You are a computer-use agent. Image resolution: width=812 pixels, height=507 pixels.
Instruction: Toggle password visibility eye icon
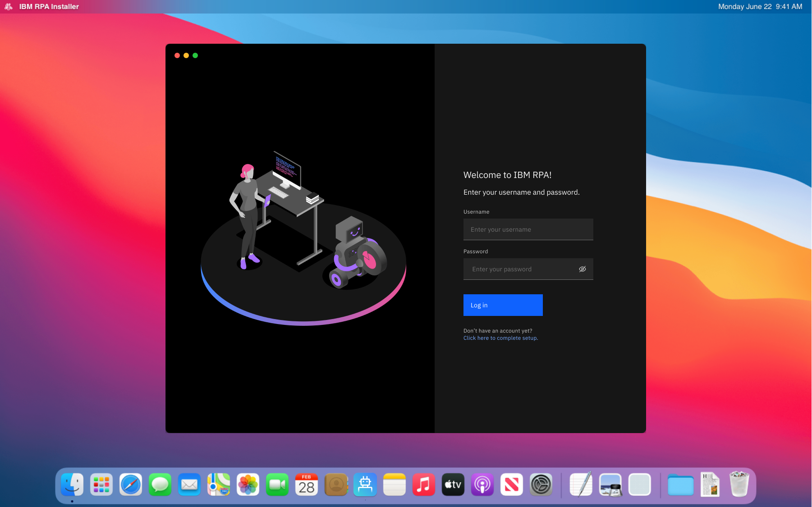click(583, 269)
